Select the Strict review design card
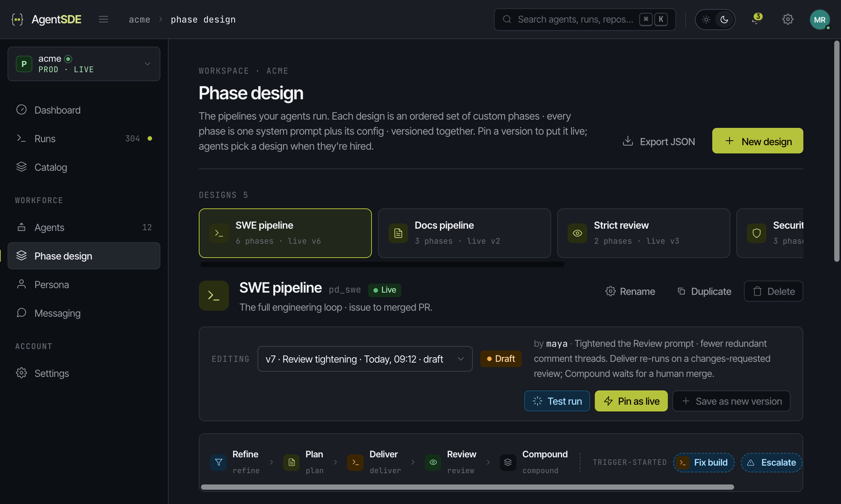The height and width of the screenshot is (504, 841). 644,233
